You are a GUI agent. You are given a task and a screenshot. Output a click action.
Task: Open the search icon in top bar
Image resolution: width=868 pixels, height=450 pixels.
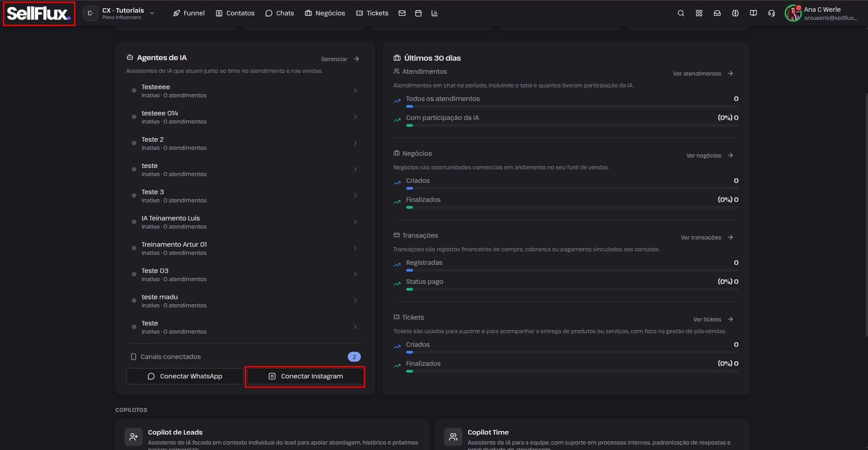[681, 14]
